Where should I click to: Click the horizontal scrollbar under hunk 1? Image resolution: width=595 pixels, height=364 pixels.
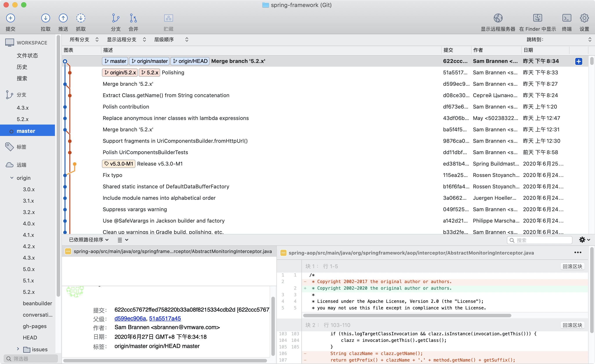pos(407,316)
